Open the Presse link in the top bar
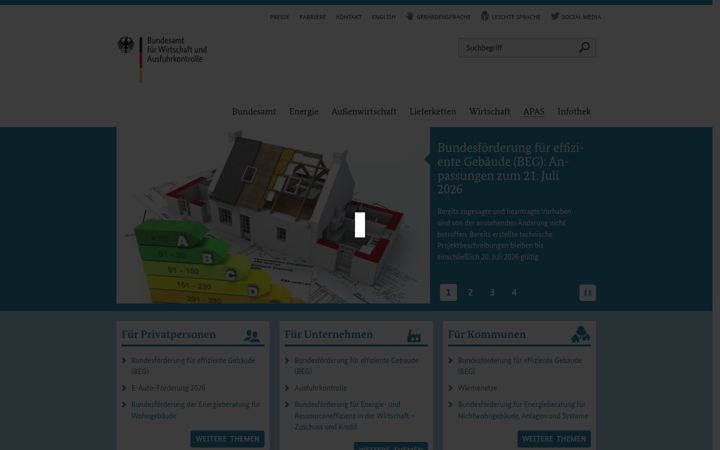The width and height of the screenshot is (720, 450). [279, 17]
